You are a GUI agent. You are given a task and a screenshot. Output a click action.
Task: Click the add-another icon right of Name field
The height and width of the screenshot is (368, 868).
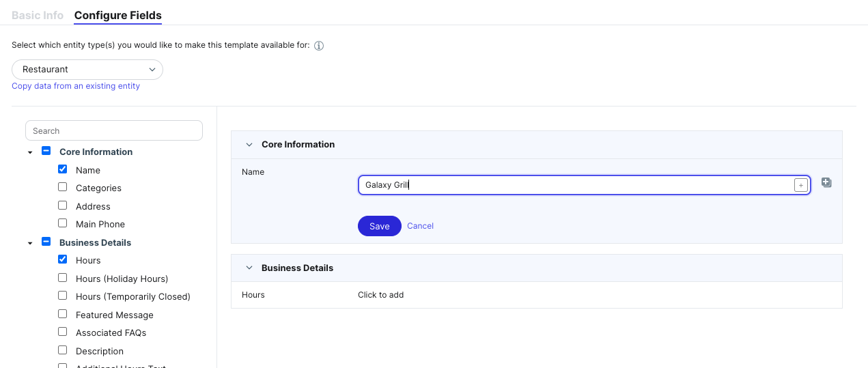[826, 183]
